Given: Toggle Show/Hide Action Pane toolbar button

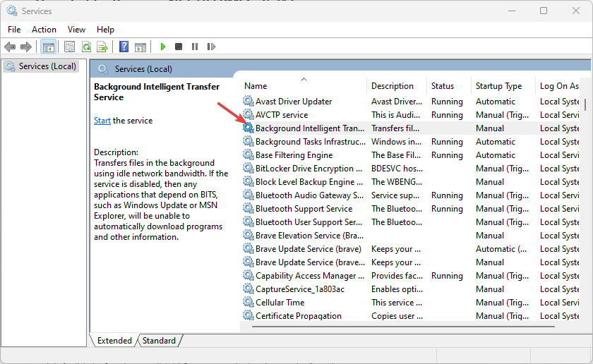Looking at the screenshot, I should coord(140,47).
